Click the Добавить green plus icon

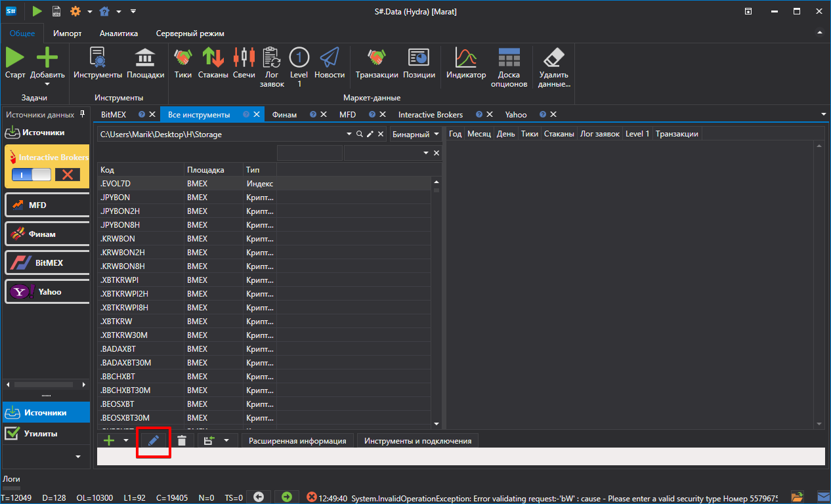(x=47, y=57)
